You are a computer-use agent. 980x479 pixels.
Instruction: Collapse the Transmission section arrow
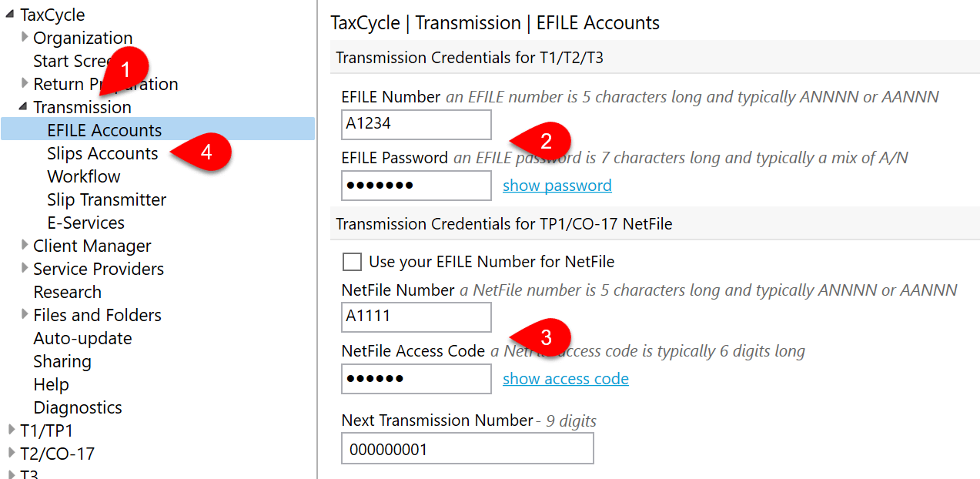(24, 107)
